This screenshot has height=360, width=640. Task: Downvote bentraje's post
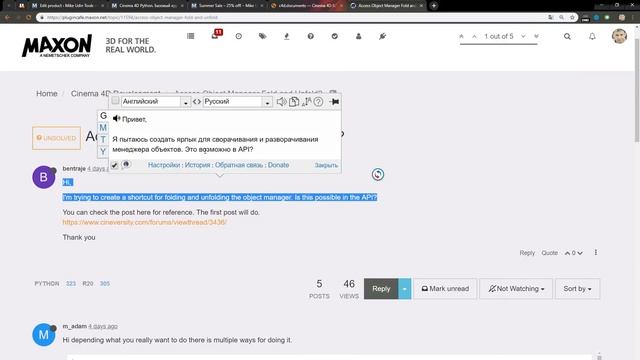click(x=580, y=253)
